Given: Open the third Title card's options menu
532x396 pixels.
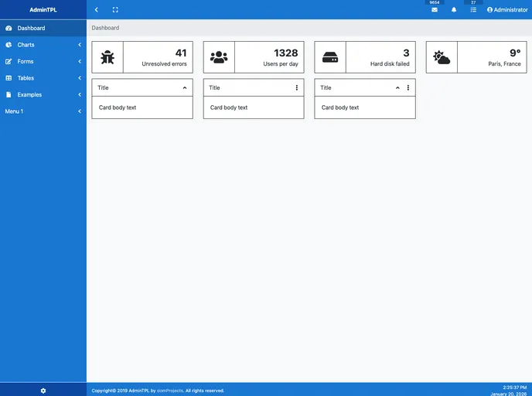Looking at the screenshot, I should pos(408,88).
